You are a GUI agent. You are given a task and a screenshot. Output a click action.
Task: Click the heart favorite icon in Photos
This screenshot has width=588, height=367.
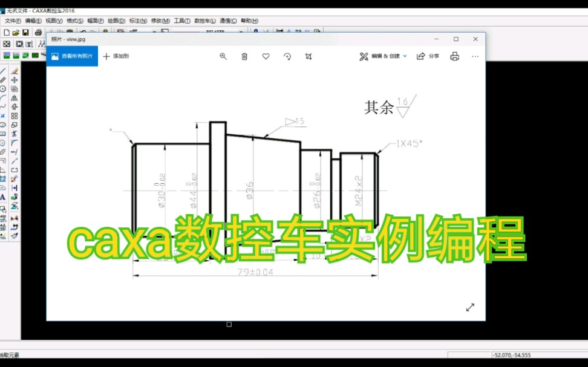(x=266, y=56)
